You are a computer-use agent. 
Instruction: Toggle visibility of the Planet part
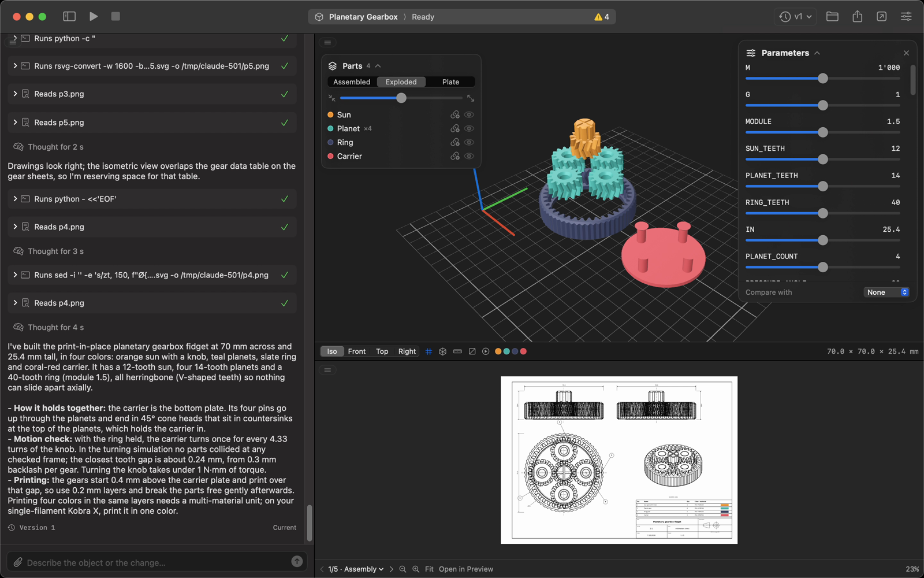click(469, 129)
